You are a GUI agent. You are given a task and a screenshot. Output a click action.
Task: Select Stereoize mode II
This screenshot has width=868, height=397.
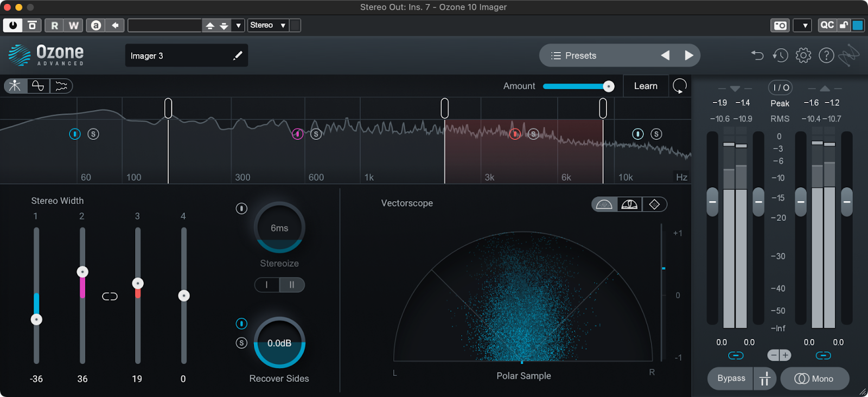pyautogui.click(x=292, y=285)
